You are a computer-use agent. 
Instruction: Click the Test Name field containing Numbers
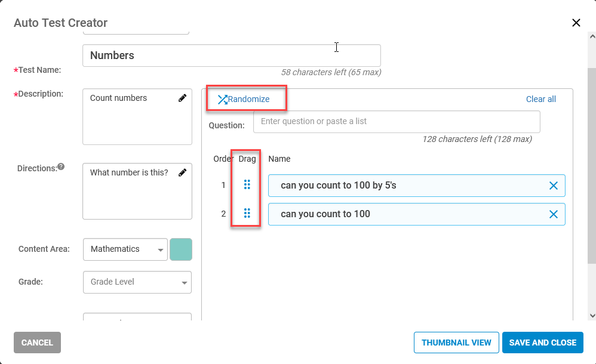pos(232,55)
